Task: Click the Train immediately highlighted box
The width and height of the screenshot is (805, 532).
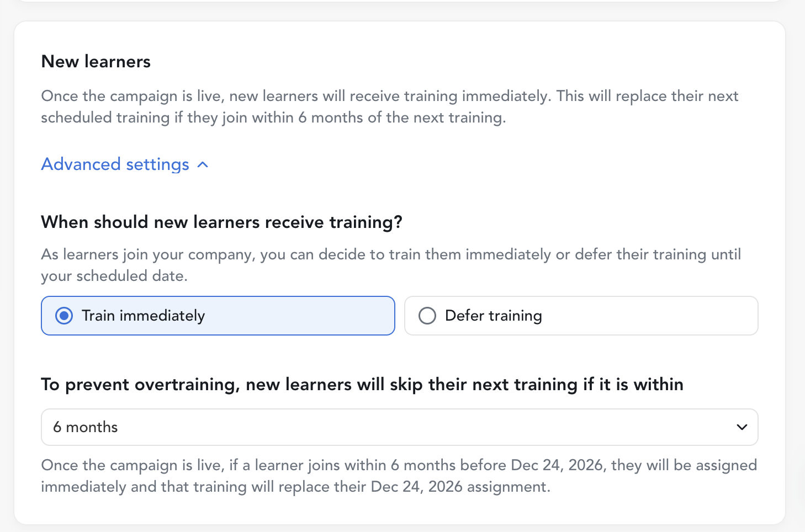Action: [x=218, y=315]
